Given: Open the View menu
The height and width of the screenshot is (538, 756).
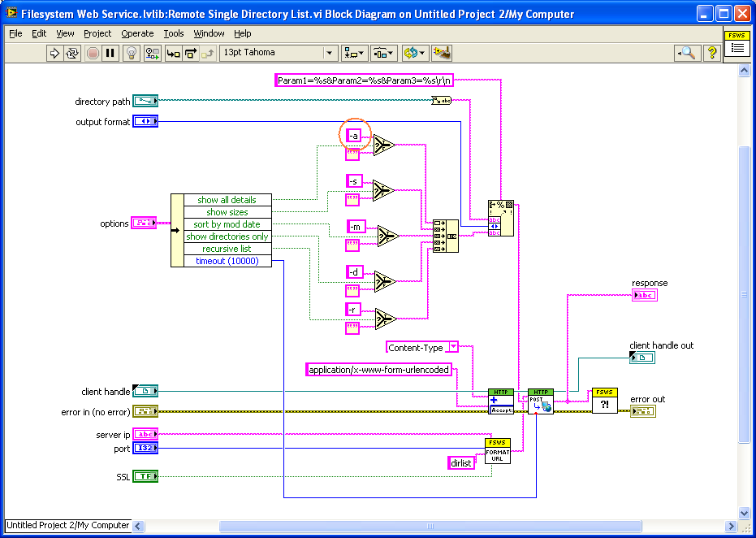Looking at the screenshot, I should pos(65,33).
